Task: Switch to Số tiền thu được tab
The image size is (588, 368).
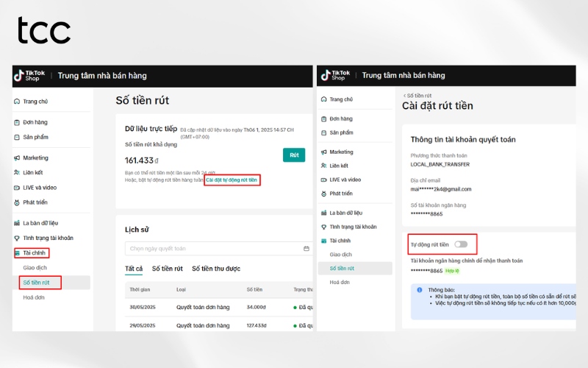Action: pyautogui.click(x=216, y=269)
